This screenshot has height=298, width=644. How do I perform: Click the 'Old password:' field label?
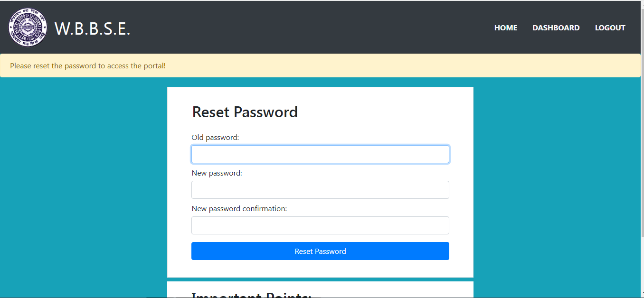coord(215,138)
